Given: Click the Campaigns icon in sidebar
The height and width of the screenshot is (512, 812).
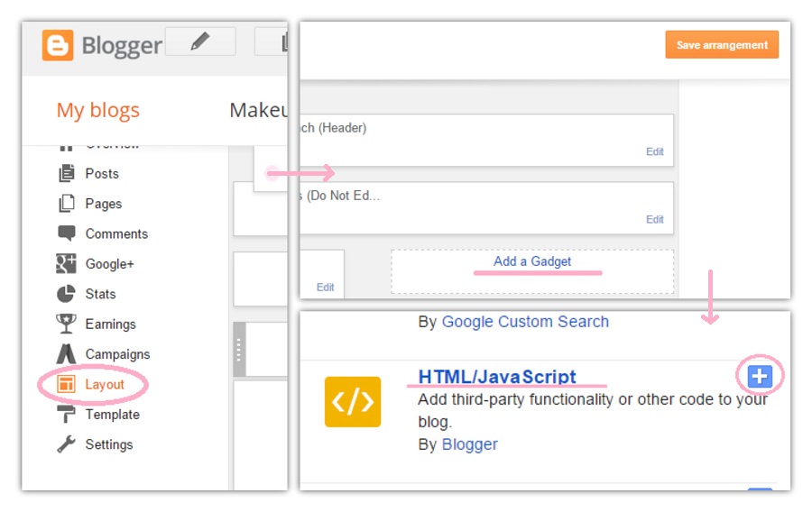Looking at the screenshot, I should tap(66, 353).
